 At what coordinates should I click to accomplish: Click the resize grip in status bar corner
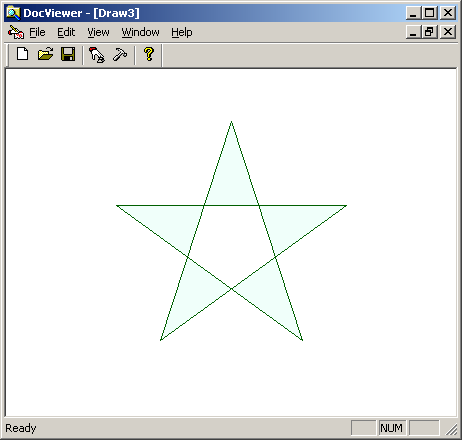coord(452,429)
